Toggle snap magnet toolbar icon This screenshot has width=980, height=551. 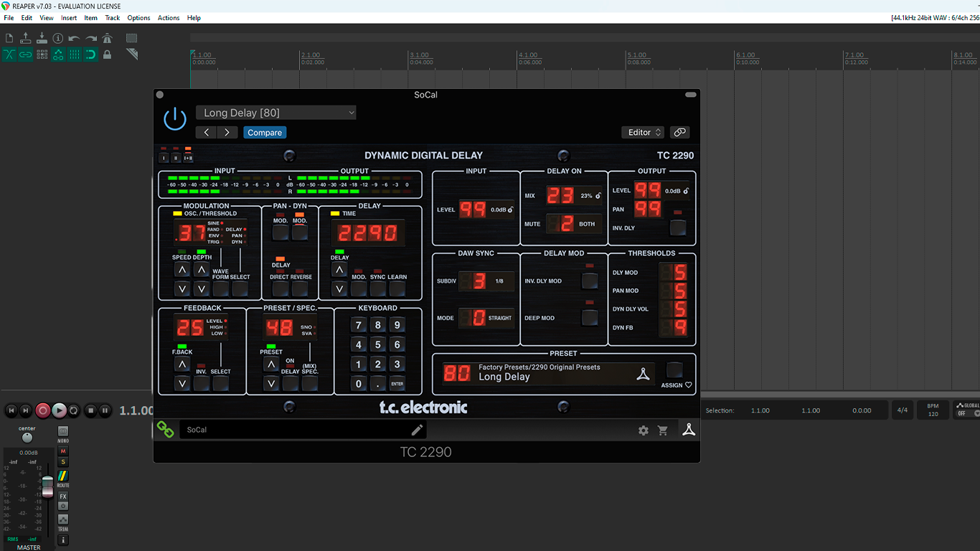coord(91,55)
